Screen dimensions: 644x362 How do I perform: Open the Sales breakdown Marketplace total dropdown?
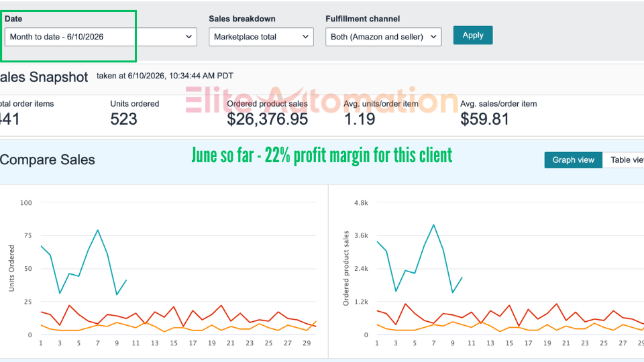[x=261, y=37]
